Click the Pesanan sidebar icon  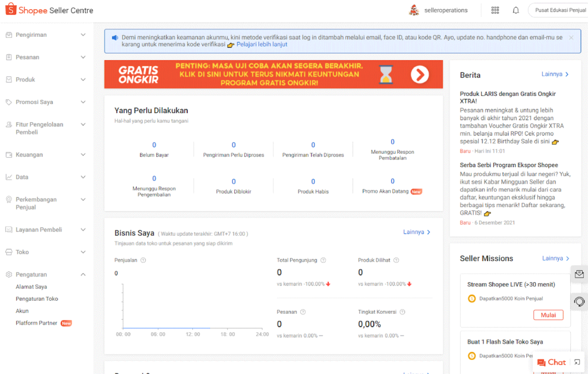tap(9, 57)
